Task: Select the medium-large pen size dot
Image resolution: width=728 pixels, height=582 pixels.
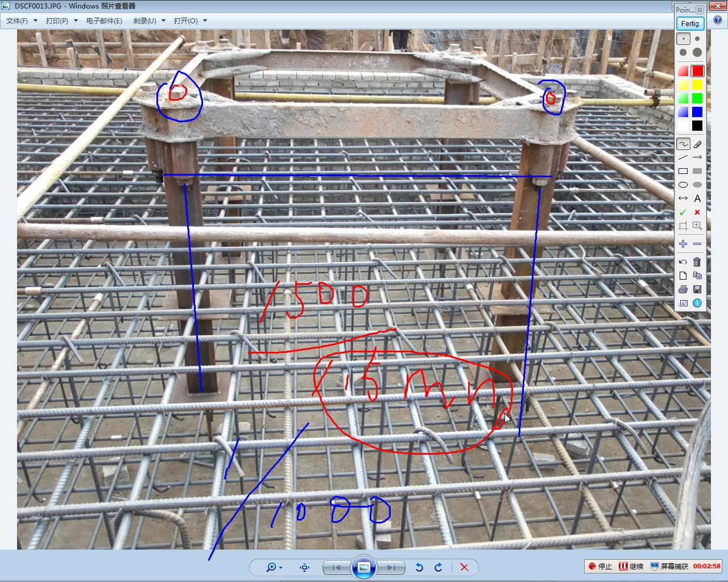Action: (683, 52)
